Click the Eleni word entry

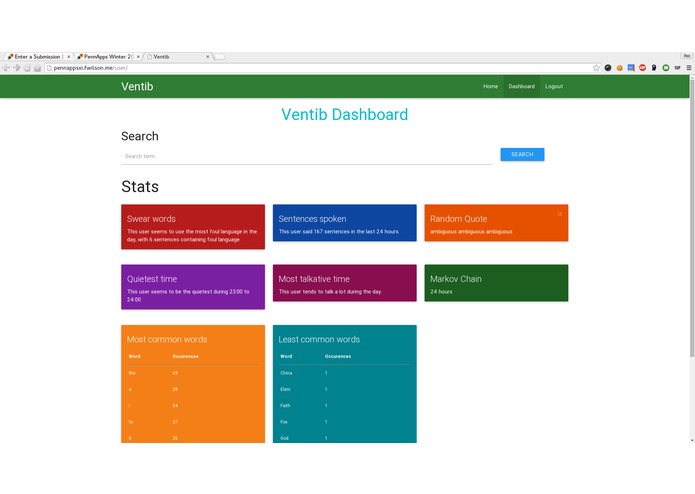(285, 389)
